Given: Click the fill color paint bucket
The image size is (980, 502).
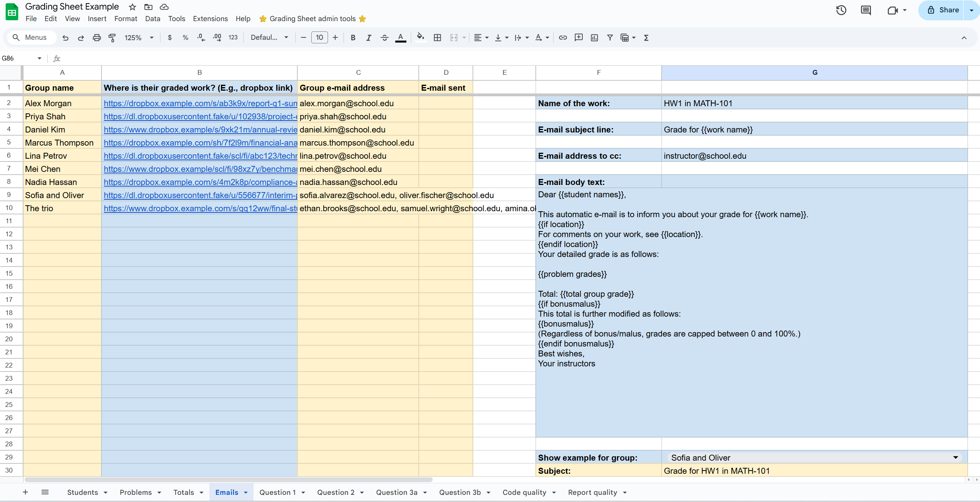Looking at the screenshot, I should (x=420, y=38).
